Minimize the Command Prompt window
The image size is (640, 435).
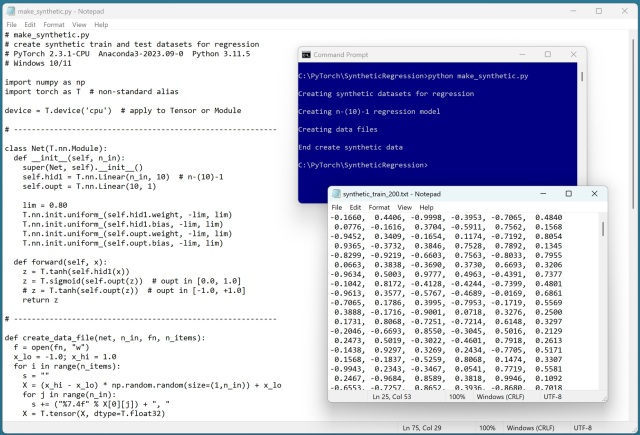click(522, 54)
